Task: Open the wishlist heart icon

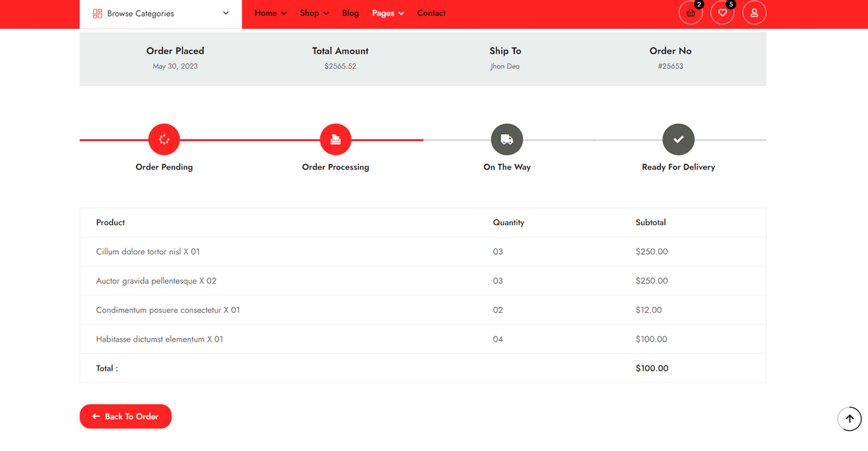Action: (x=722, y=13)
